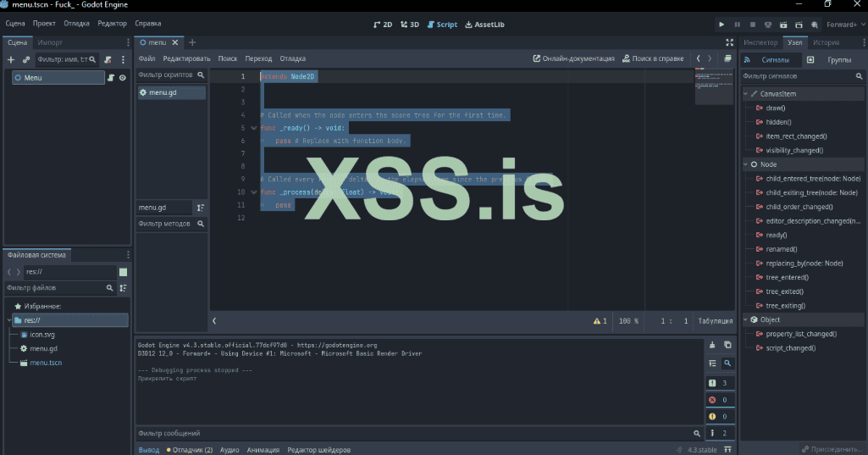This screenshot has height=455, width=868.
Task: Toggle error messages filter in output
Action: [717, 400]
